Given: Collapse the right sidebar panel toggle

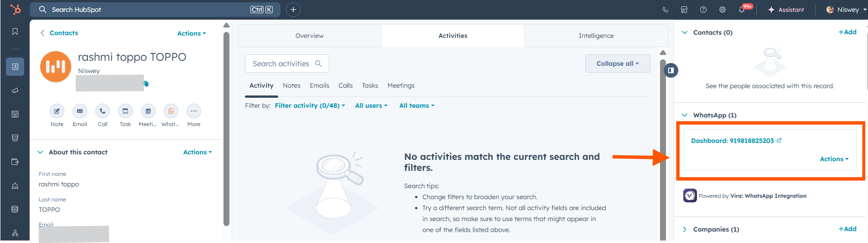Looking at the screenshot, I should click(x=671, y=70).
